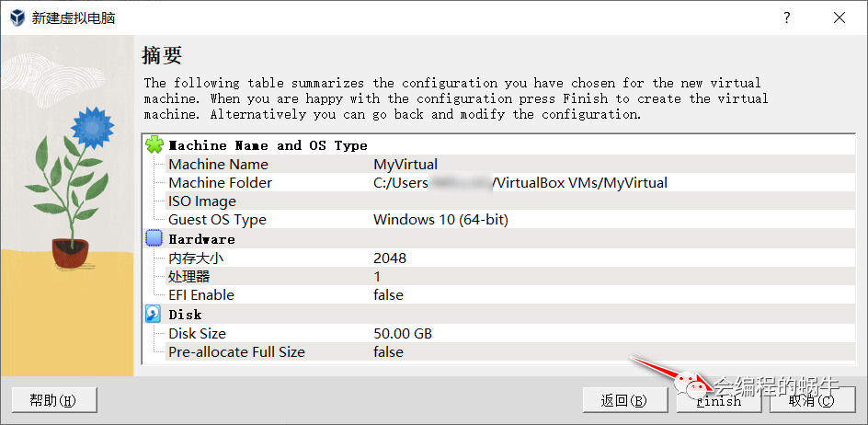The width and height of the screenshot is (868, 425).
Task: Click the Finish button
Action: pyautogui.click(x=718, y=400)
